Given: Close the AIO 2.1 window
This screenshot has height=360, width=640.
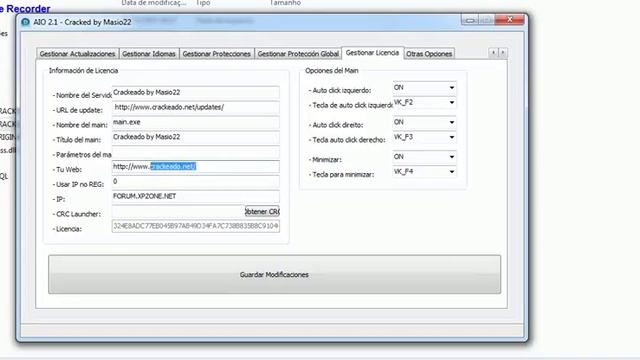Looking at the screenshot, I should [x=509, y=20].
